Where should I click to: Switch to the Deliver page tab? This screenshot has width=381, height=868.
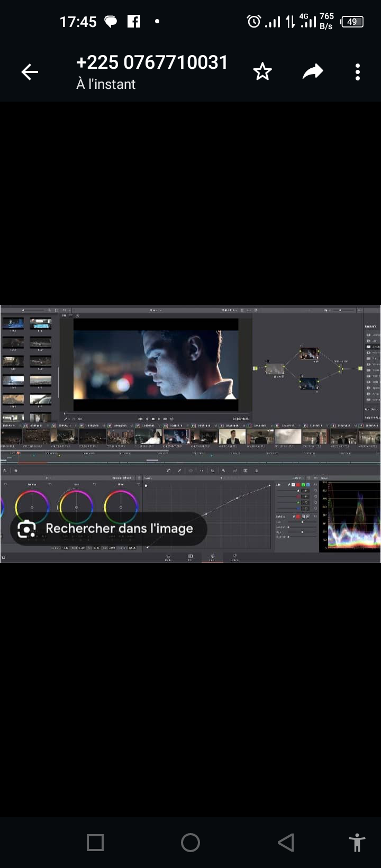[234, 557]
